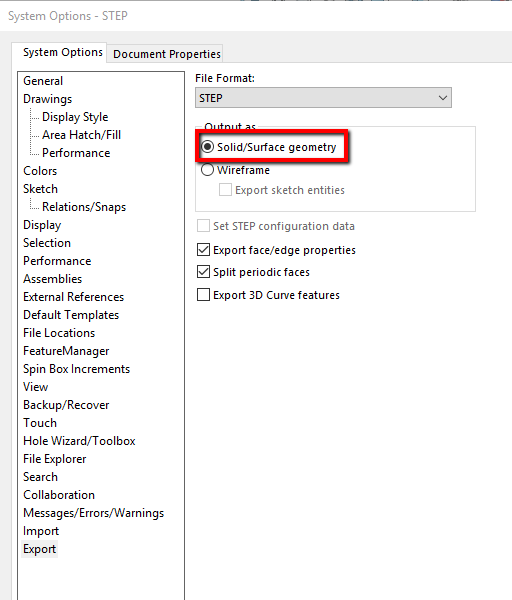Open Backup/Recover settings
This screenshot has height=600, width=512.
click(66, 405)
